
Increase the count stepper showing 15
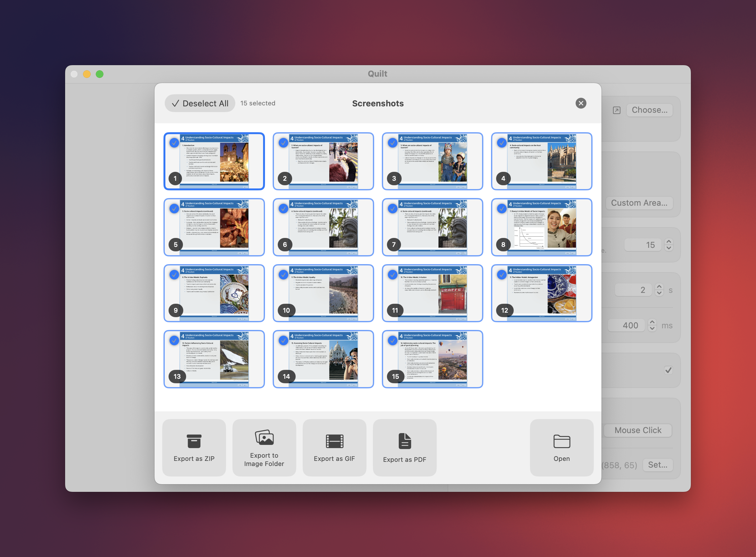click(x=669, y=242)
